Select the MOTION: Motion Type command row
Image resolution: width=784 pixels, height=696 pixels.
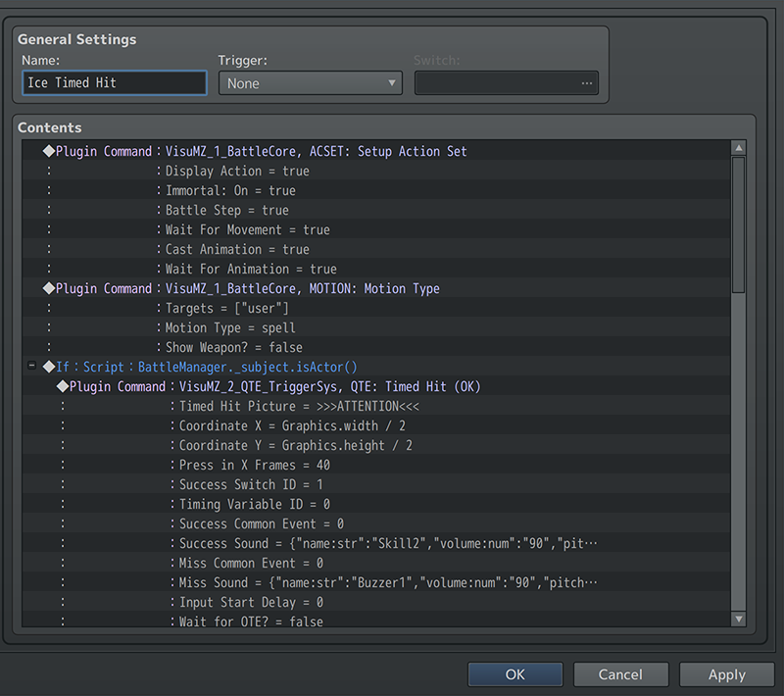302,289
